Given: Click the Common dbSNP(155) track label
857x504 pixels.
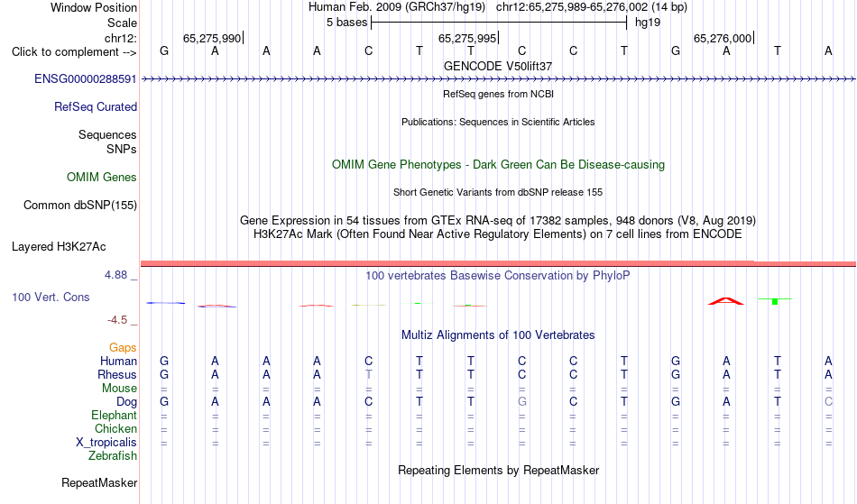Looking at the screenshot, I should pos(80,206).
